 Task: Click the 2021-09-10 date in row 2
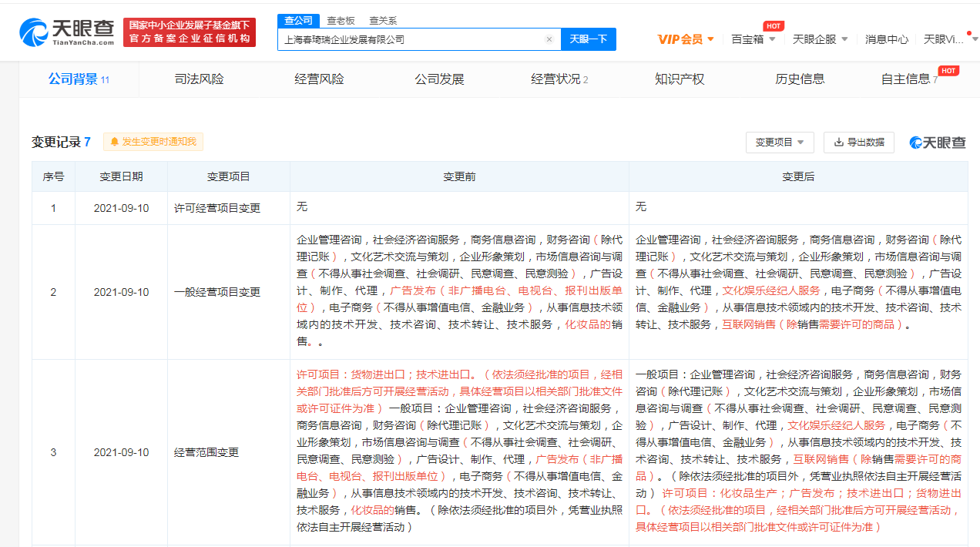point(121,292)
